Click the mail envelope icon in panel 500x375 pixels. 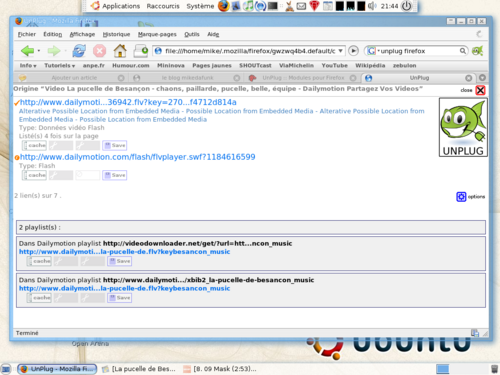coord(301,6)
